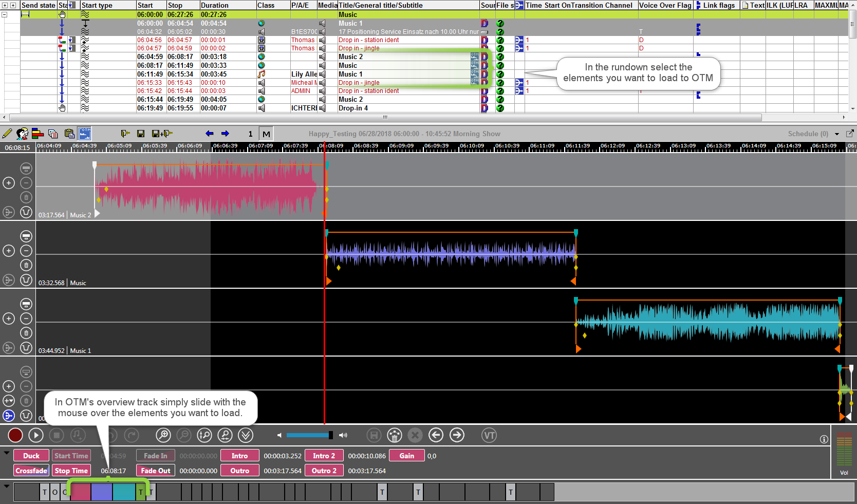857x504 pixels.
Task: Toggle the M mode button in the toolbar
Action: pos(266,134)
